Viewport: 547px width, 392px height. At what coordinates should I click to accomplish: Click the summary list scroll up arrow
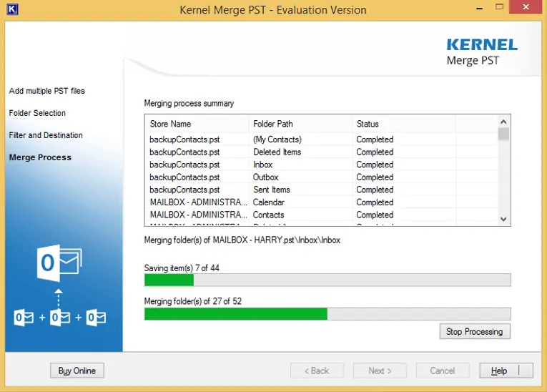click(x=503, y=122)
